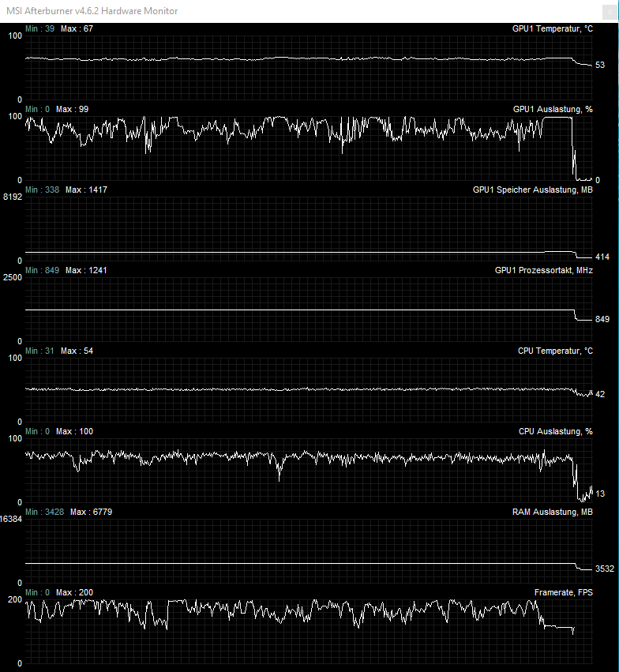The image size is (619, 672).
Task: Click Min : 0 of Framerate
Action: point(37,593)
